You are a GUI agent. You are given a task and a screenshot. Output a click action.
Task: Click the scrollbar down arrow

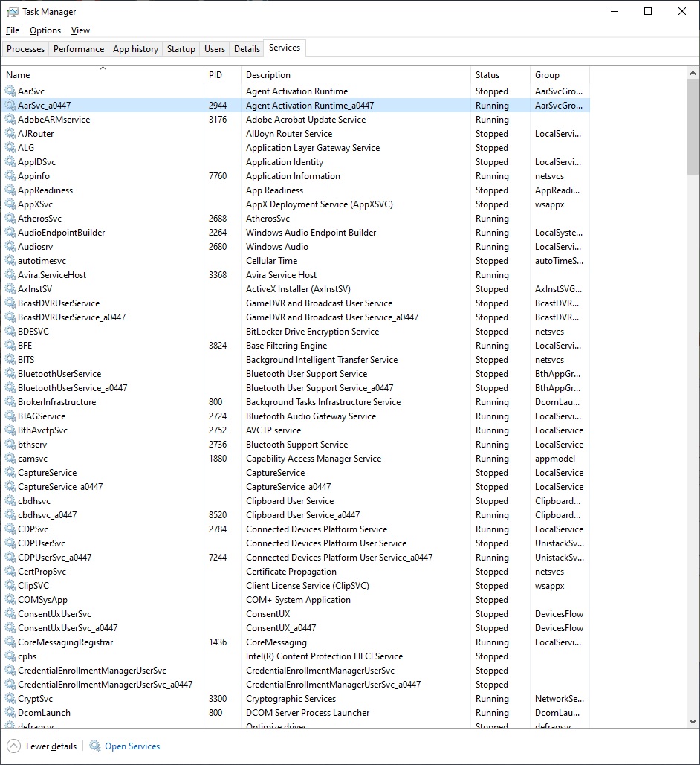693,722
